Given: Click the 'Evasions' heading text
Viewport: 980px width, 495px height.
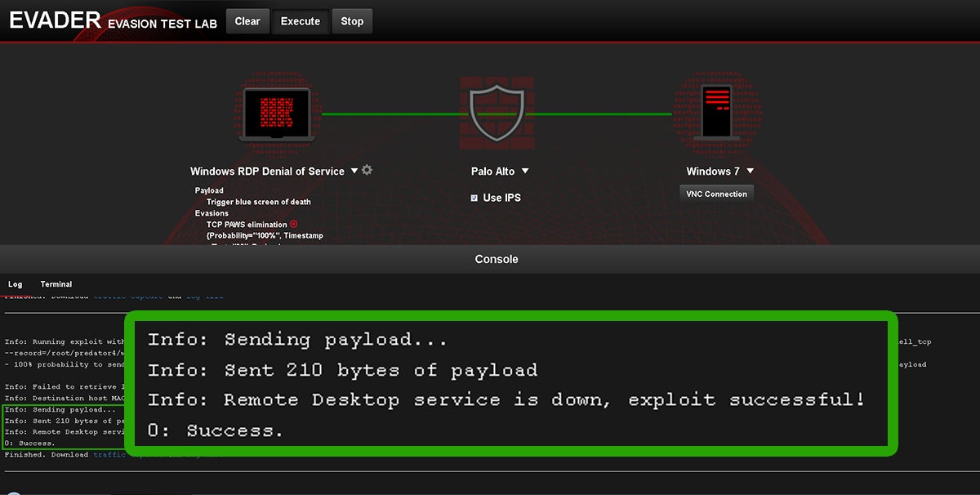Looking at the screenshot, I should [x=212, y=213].
